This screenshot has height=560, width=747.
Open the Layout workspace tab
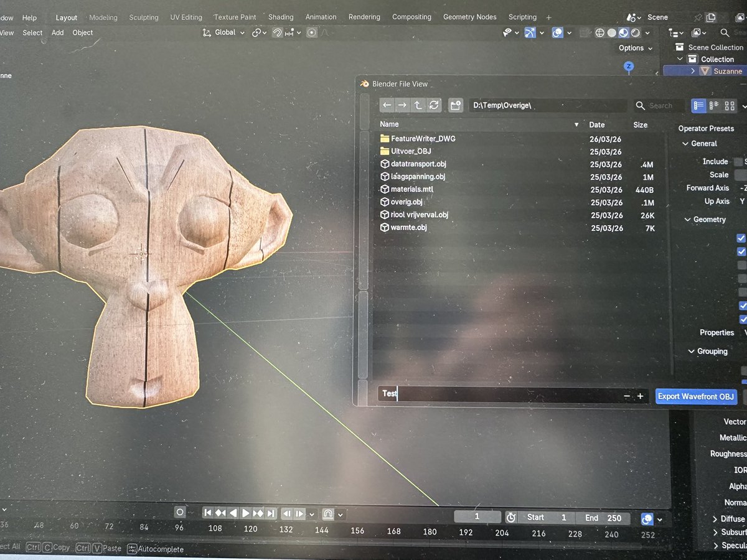(67, 17)
